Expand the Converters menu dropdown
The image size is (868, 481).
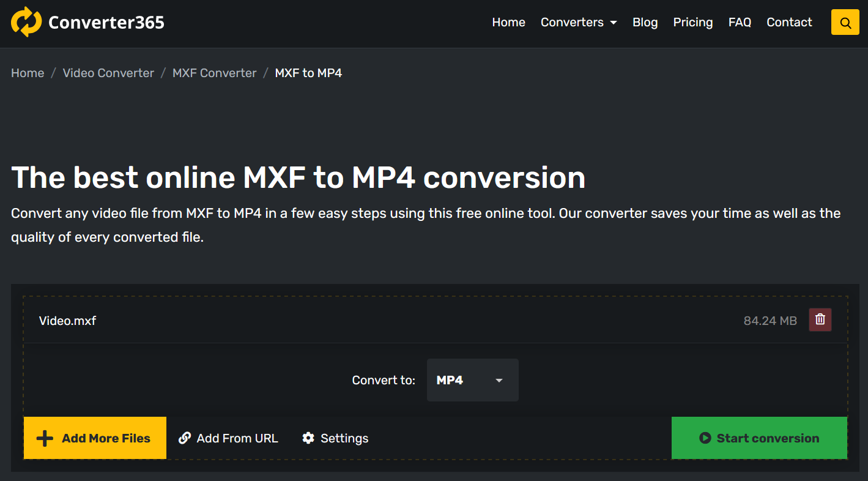click(x=579, y=23)
